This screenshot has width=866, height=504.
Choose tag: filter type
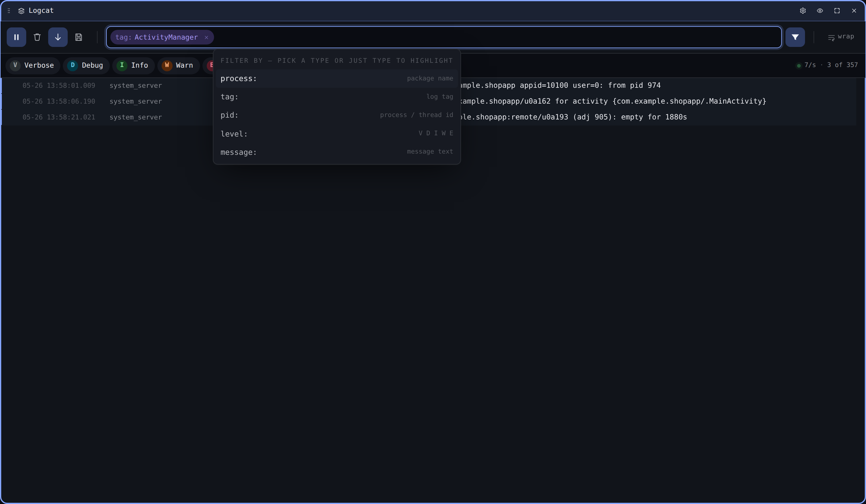[337, 97]
